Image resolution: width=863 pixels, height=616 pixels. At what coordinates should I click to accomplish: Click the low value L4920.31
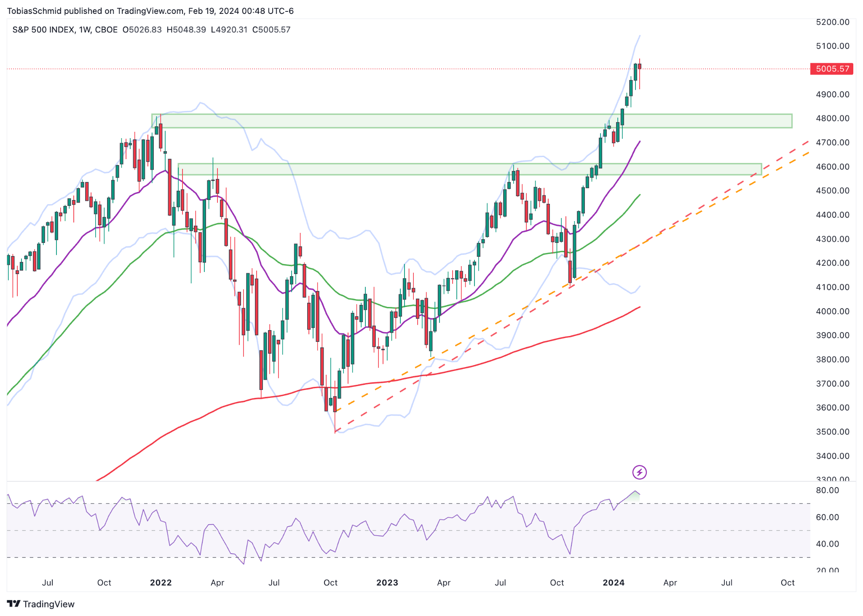pyautogui.click(x=229, y=29)
